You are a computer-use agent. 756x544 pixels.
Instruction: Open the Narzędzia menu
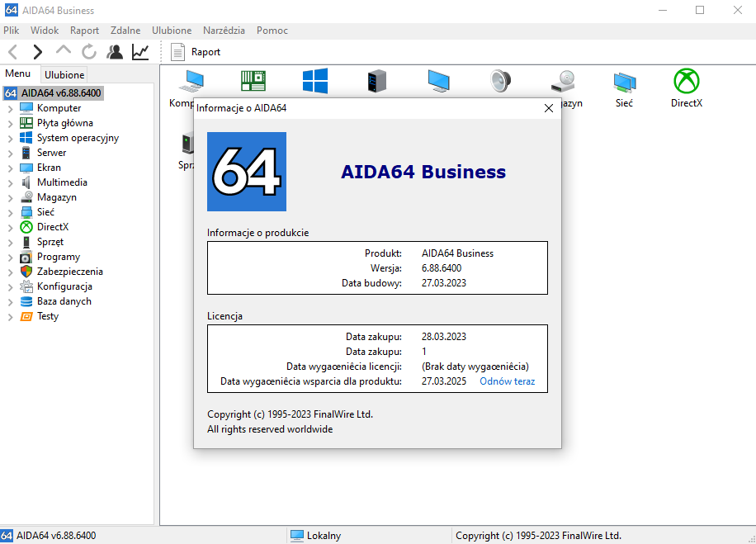[224, 31]
